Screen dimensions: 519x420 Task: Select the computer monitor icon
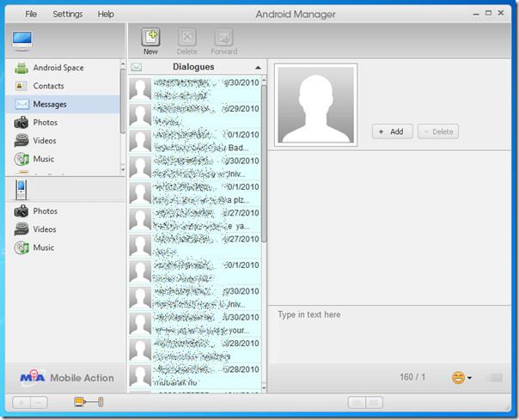[22, 40]
